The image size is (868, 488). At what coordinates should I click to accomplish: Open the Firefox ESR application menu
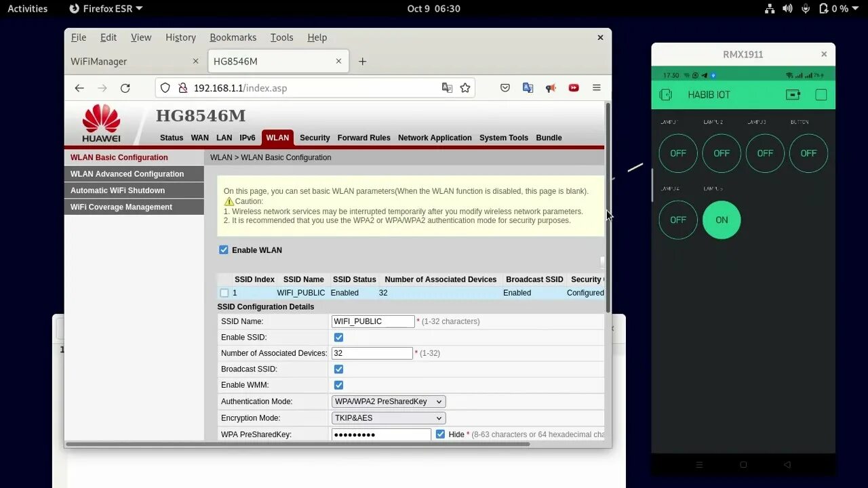[106, 9]
